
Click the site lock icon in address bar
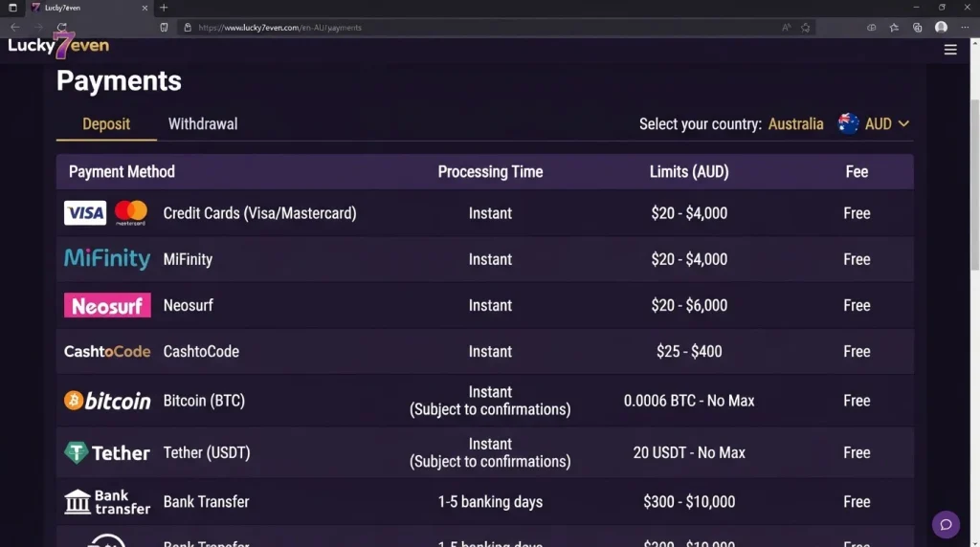(188, 28)
